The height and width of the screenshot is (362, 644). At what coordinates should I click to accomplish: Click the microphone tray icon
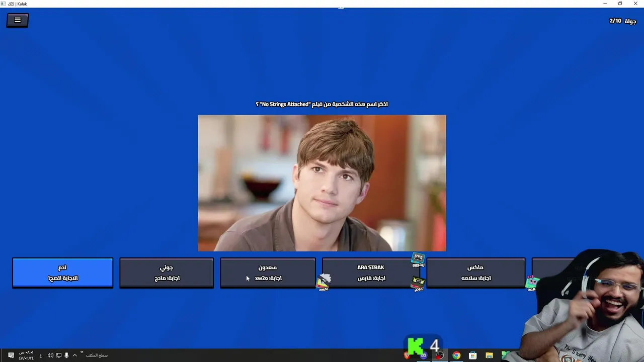(x=66, y=355)
